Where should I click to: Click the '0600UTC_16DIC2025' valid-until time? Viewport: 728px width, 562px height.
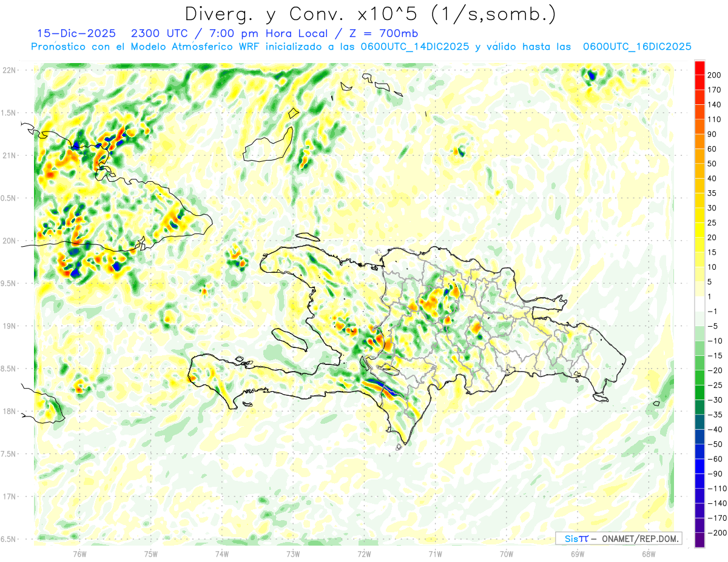[637, 47]
